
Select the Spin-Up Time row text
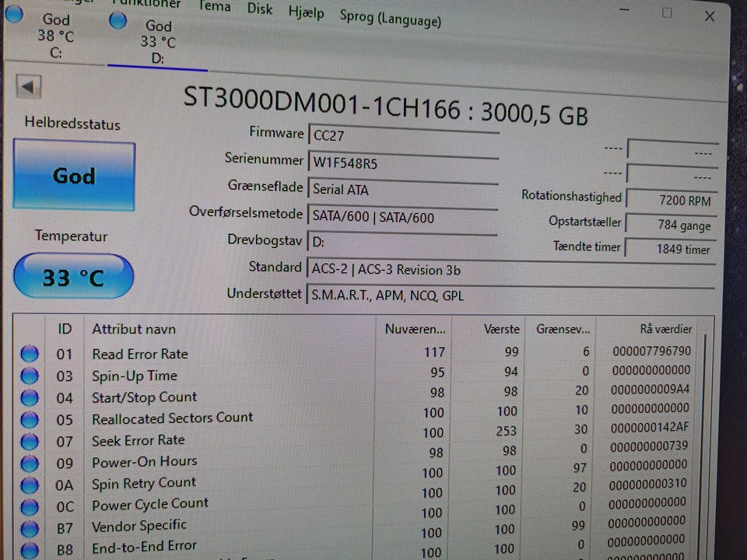click(x=135, y=376)
